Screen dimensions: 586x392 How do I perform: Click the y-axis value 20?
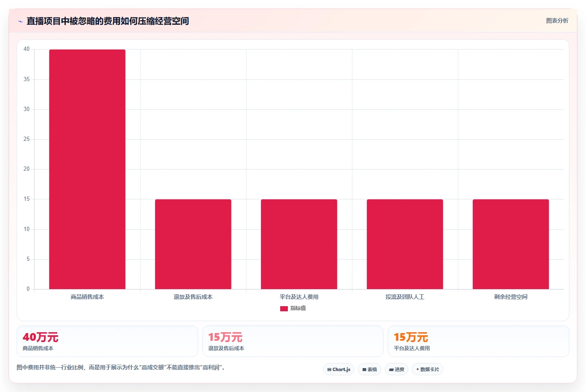pos(26,169)
